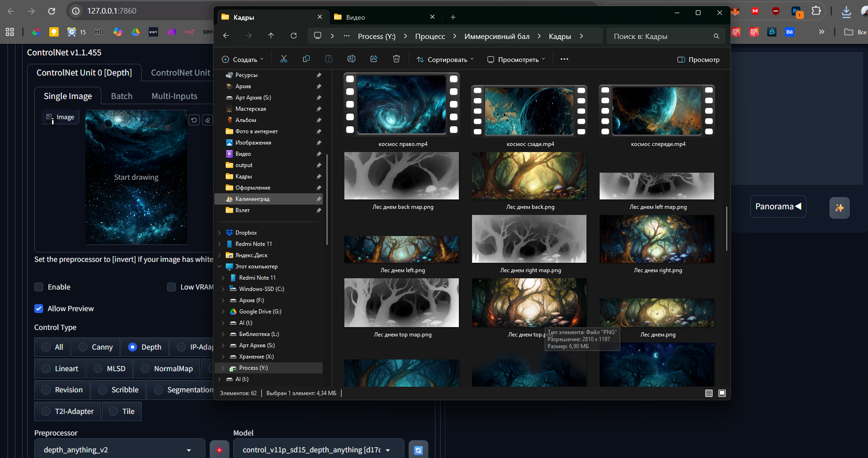Screen dimensions: 868x458
Task: Click the run preprocessor explosion icon
Action: [219, 450]
